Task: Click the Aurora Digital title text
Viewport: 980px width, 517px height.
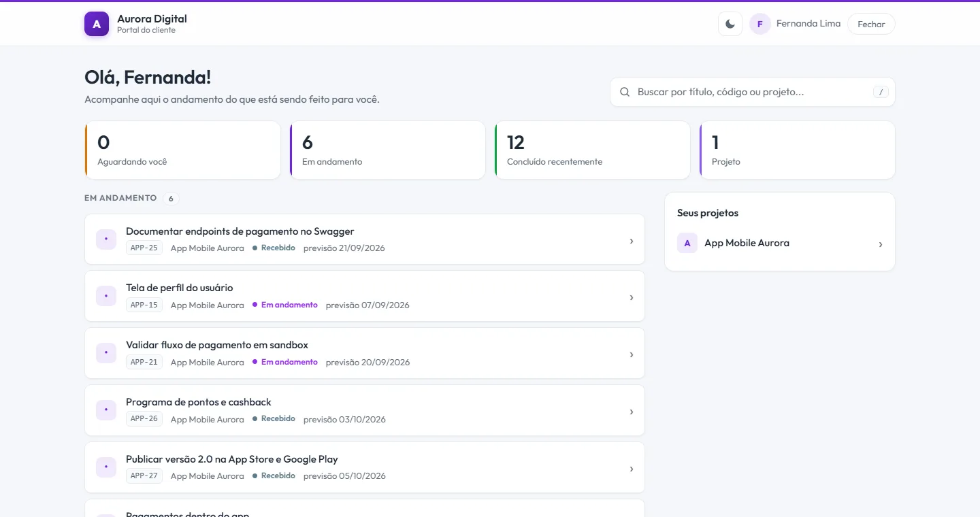Action: [x=152, y=19]
